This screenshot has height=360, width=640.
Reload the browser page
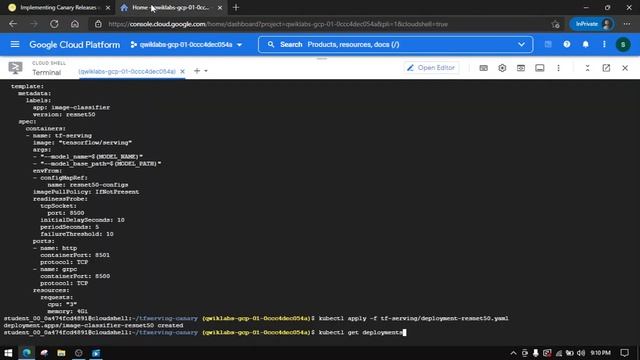[54, 24]
